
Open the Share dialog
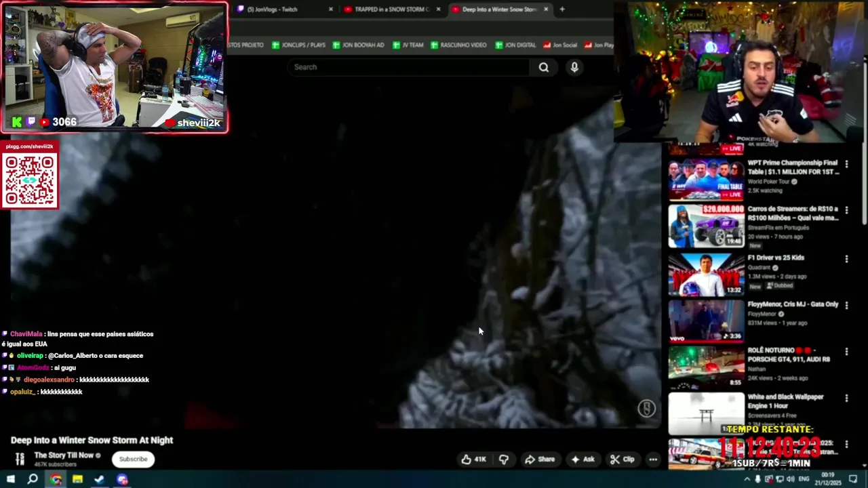540,459
